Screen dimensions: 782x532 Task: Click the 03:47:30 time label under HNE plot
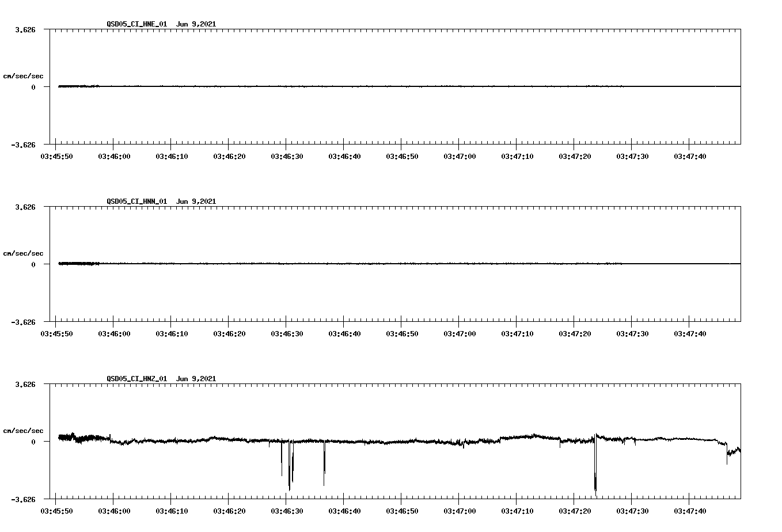point(632,156)
